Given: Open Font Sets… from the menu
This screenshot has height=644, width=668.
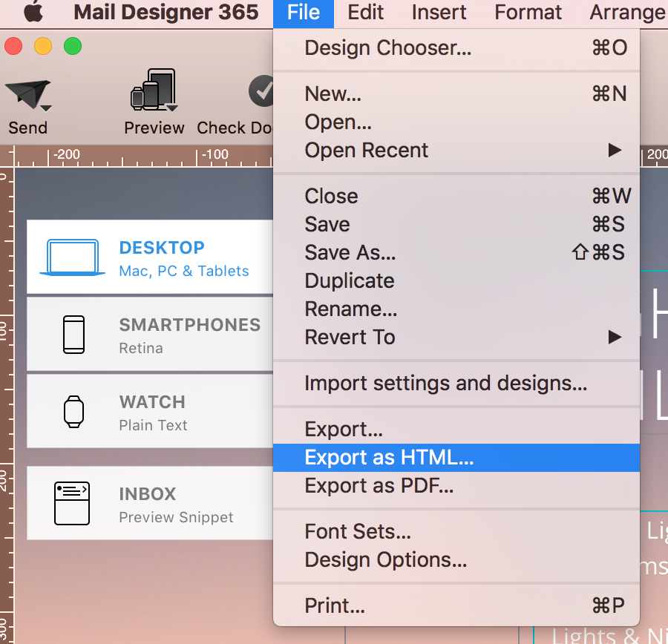Looking at the screenshot, I should tap(456, 531).
